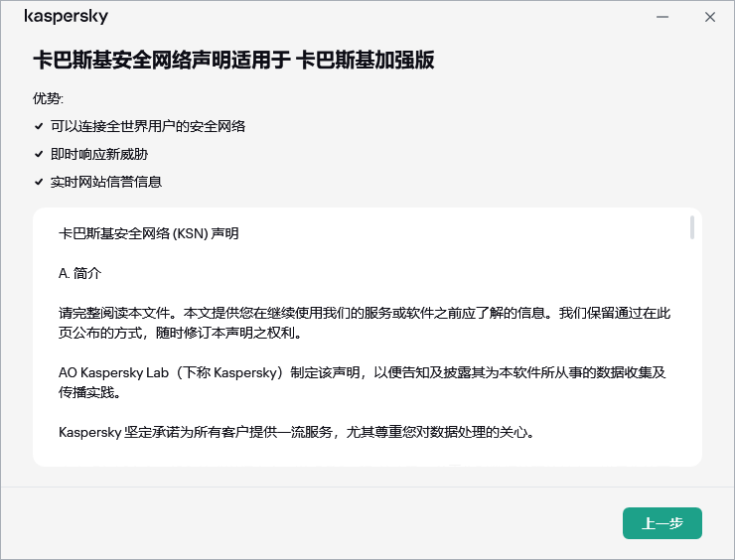Minimize the Kaspersky window

point(662,17)
